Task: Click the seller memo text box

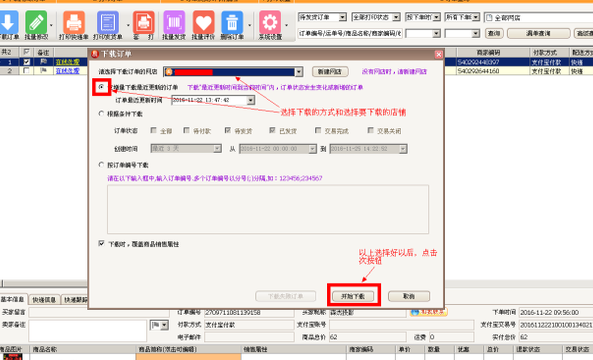Action: click(87, 331)
